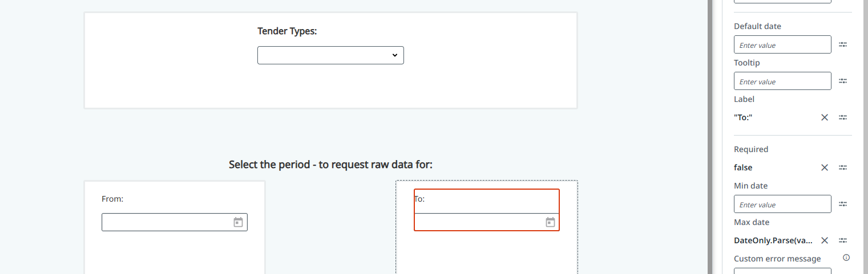This screenshot has width=868, height=274.
Task: Clear the Max date expression
Action: pyautogui.click(x=824, y=240)
